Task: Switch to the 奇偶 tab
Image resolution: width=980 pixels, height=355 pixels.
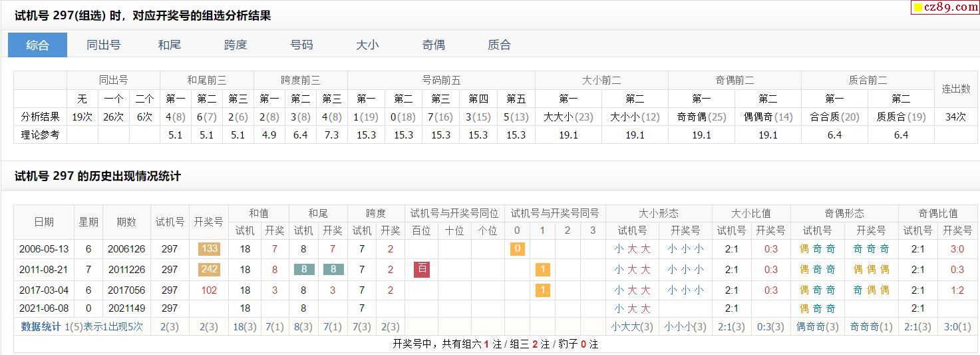Action: 433,45
